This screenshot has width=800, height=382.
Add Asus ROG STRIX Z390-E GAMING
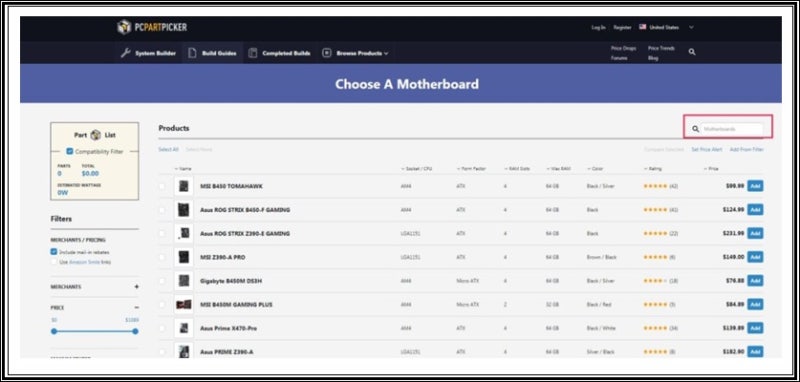tap(755, 233)
